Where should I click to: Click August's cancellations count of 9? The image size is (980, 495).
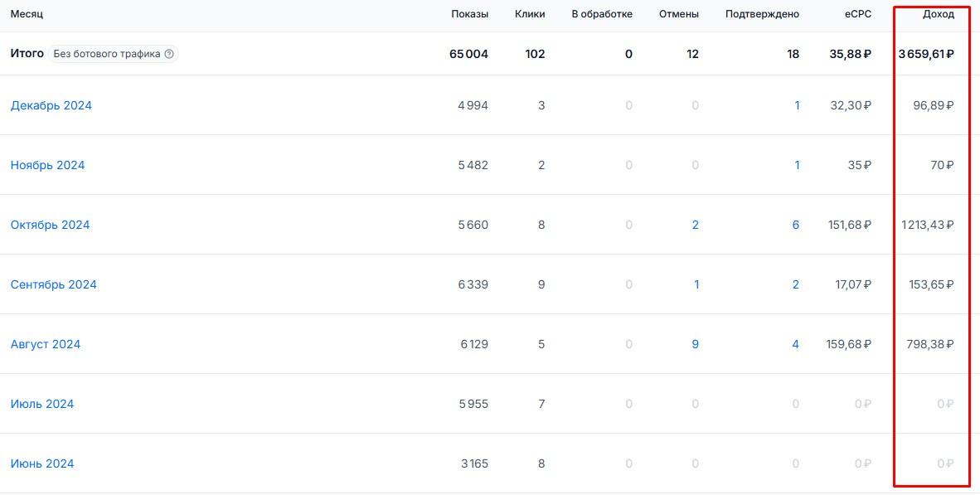[695, 344]
